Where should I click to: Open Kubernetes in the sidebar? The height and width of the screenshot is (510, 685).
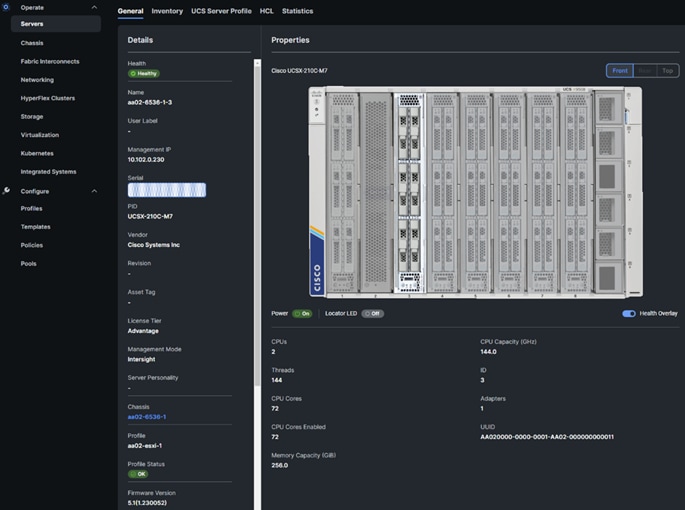click(37, 153)
